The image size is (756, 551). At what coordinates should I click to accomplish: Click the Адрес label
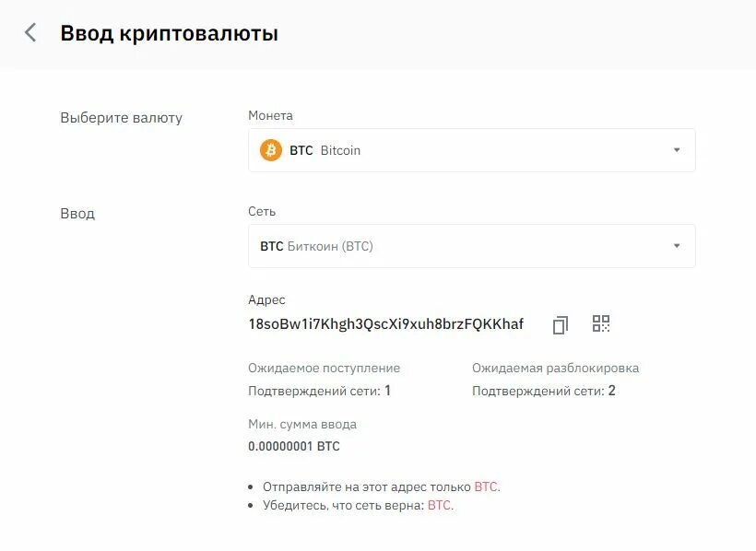click(x=266, y=300)
